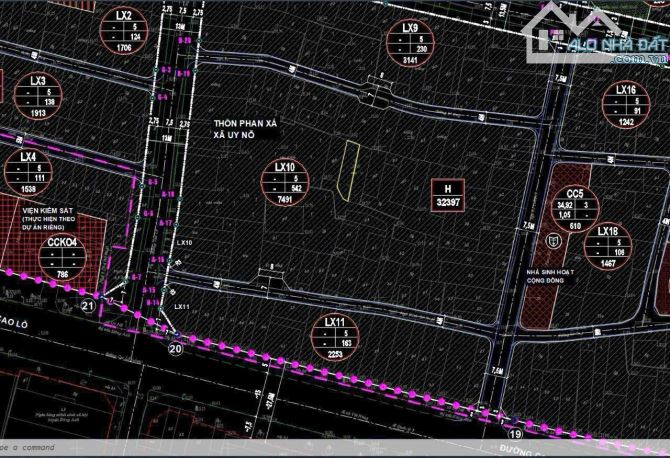Click the yellow outlined land plot
This screenshot has height=458, width=670.
coord(347,171)
